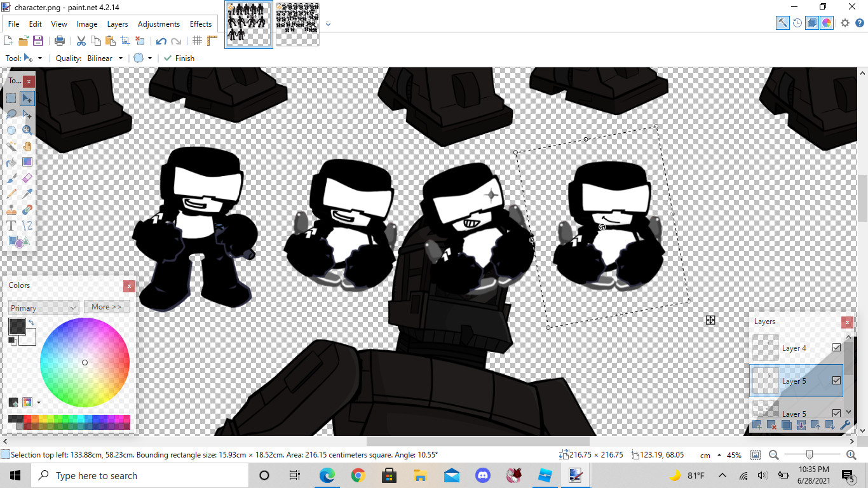Choose the Color Picker eyedropper tool

pyautogui.click(x=27, y=194)
